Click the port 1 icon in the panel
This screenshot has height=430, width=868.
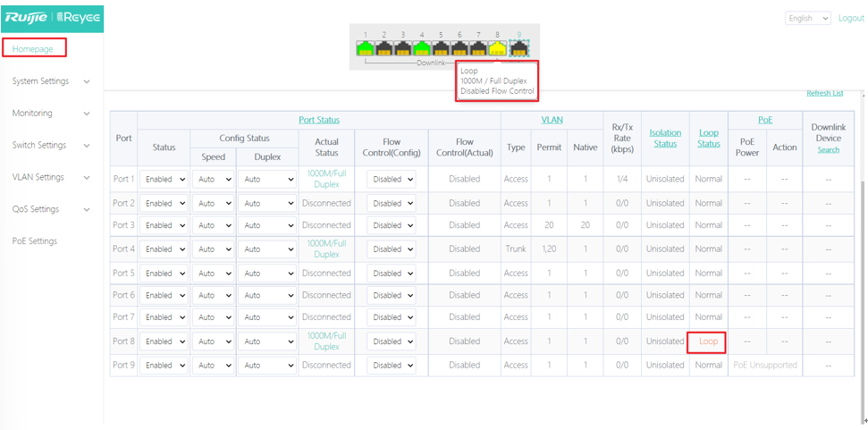point(365,48)
